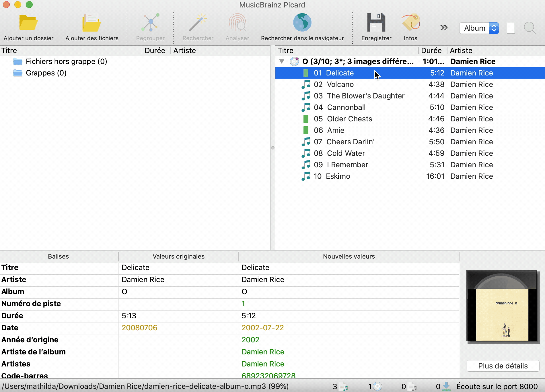The width and height of the screenshot is (545, 392).
Task: Click the note icon beside The Blower's Daughter
Action: click(306, 96)
